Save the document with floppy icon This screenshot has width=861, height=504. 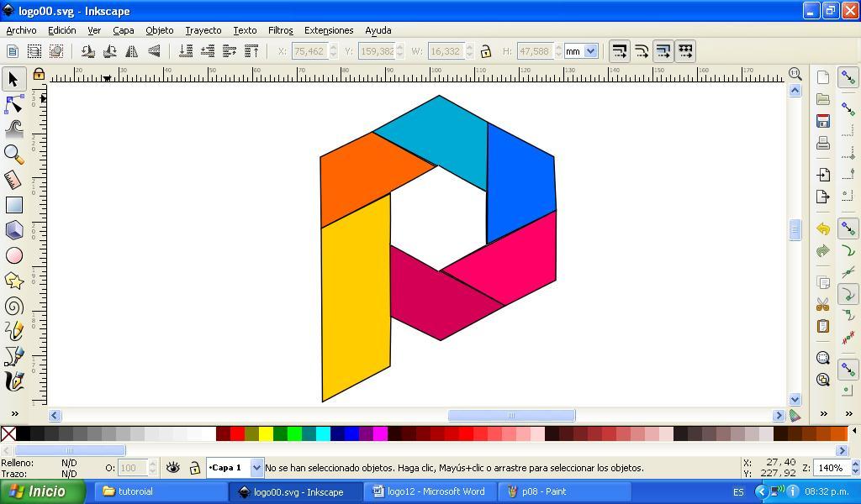[822, 121]
